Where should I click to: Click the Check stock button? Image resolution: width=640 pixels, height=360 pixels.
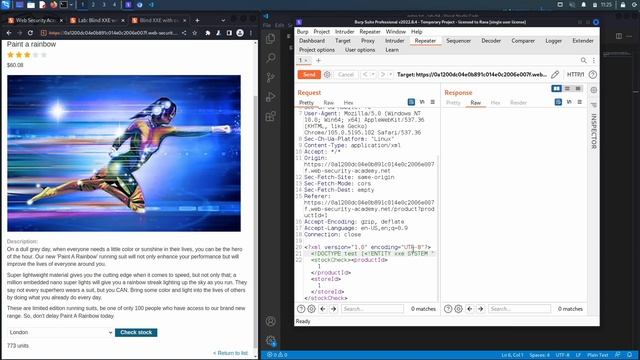136,333
